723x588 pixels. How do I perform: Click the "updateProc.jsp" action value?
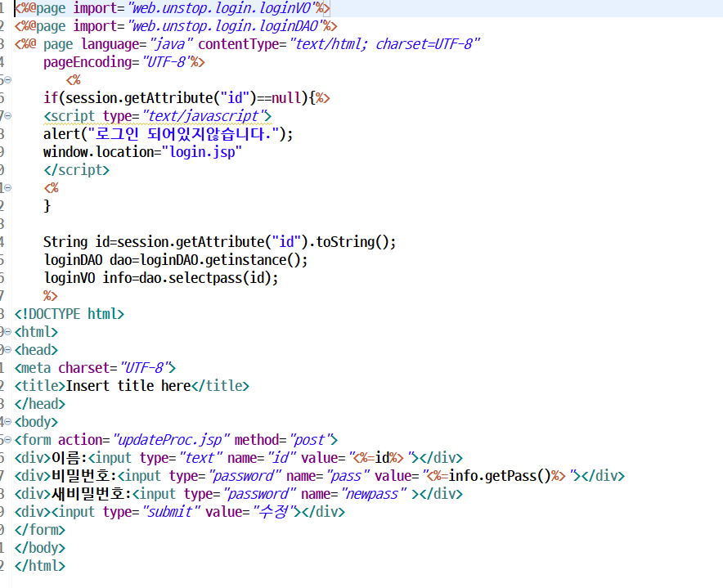tap(171, 440)
